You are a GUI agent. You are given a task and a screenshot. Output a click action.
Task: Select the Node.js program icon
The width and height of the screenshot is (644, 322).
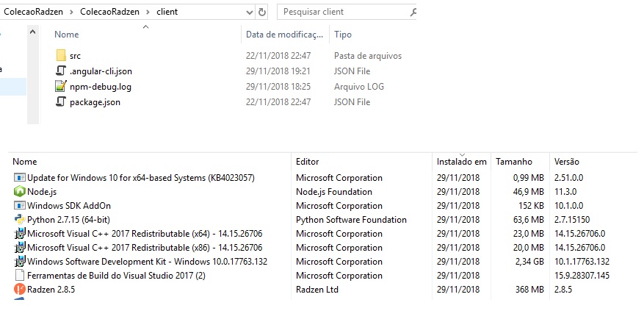[x=19, y=192]
